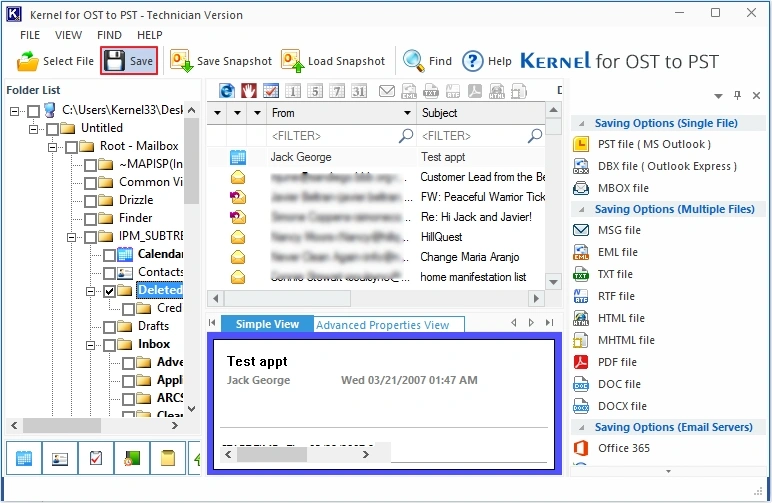Check the Inbox folder checkbox
This screenshot has height=503, width=772.
coord(109,345)
